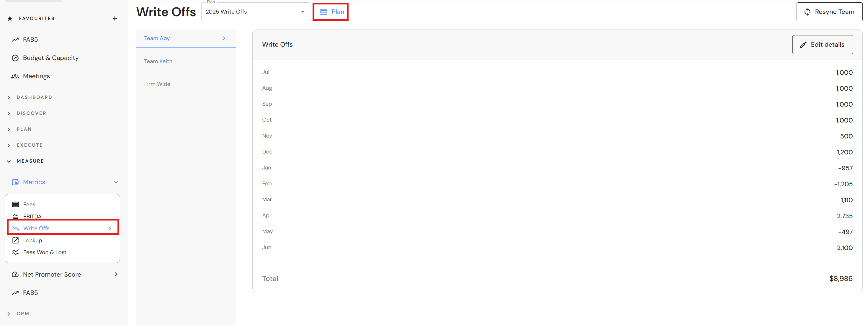Collapse the Metrics submenu chevron
Viewport: 868px width, 325px height.
(x=116, y=182)
